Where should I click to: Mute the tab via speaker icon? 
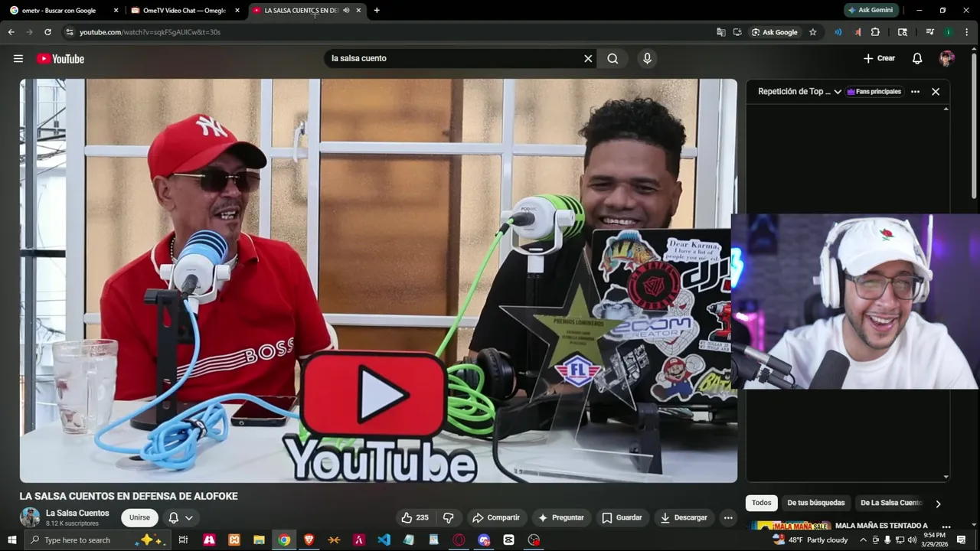pyautogui.click(x=346, y=11)
